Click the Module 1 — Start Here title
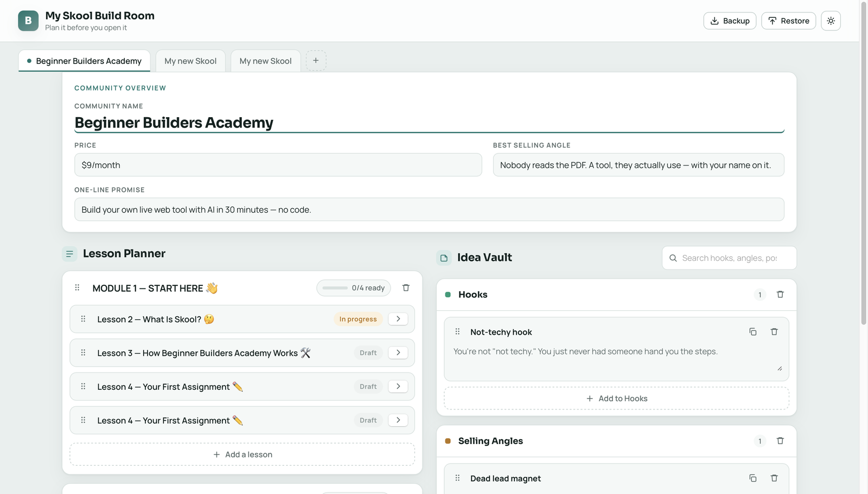 pyautogui.click(x=155, y=288)
